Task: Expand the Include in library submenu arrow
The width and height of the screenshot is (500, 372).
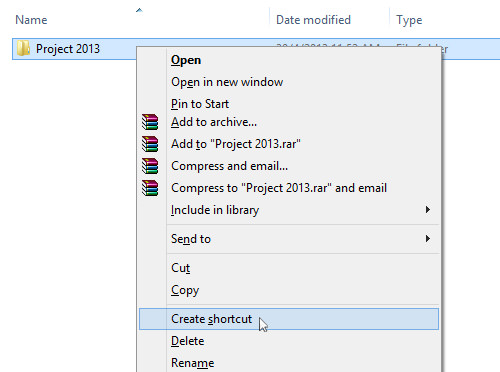Action: click(x=428, y=210)
